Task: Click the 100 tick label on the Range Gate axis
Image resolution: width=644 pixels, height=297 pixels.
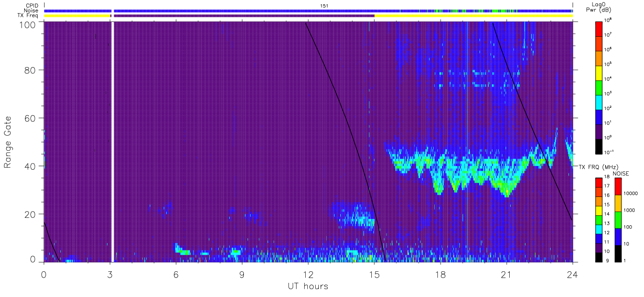Action: click(27, 24)
